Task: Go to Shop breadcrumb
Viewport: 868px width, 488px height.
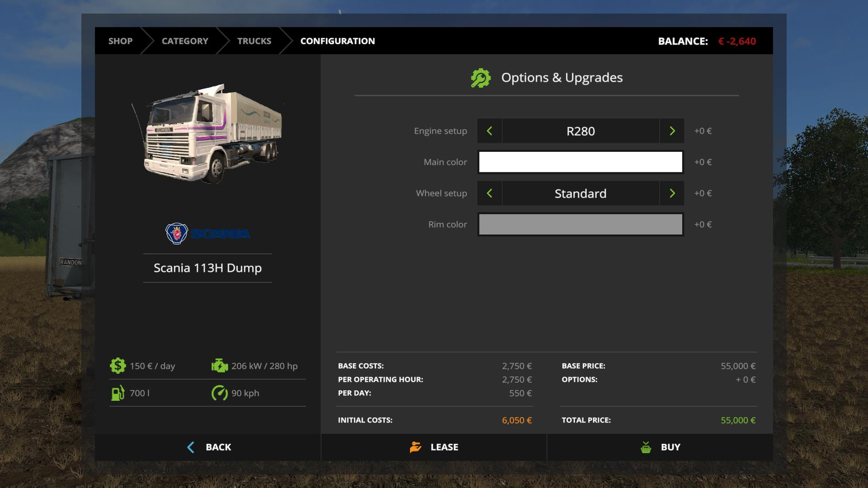Action: 120,41
